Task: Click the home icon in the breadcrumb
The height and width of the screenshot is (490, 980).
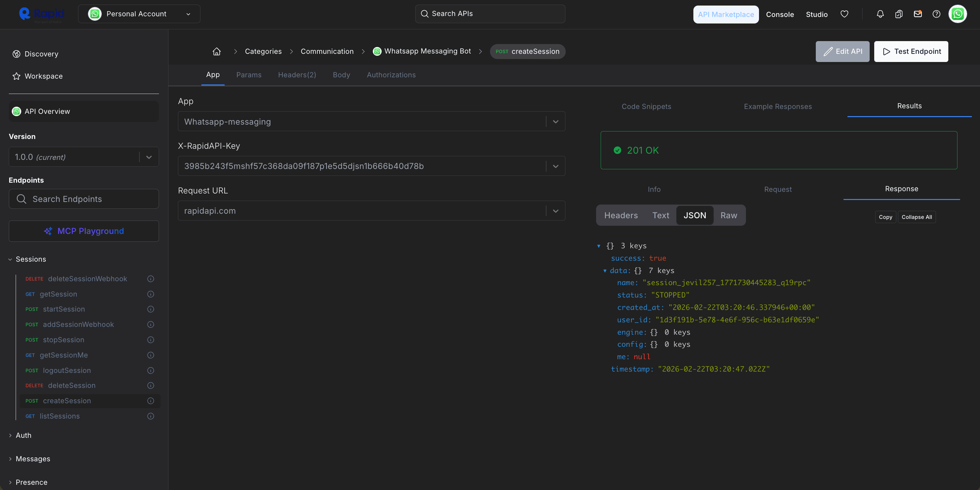Action: point(217,51)
